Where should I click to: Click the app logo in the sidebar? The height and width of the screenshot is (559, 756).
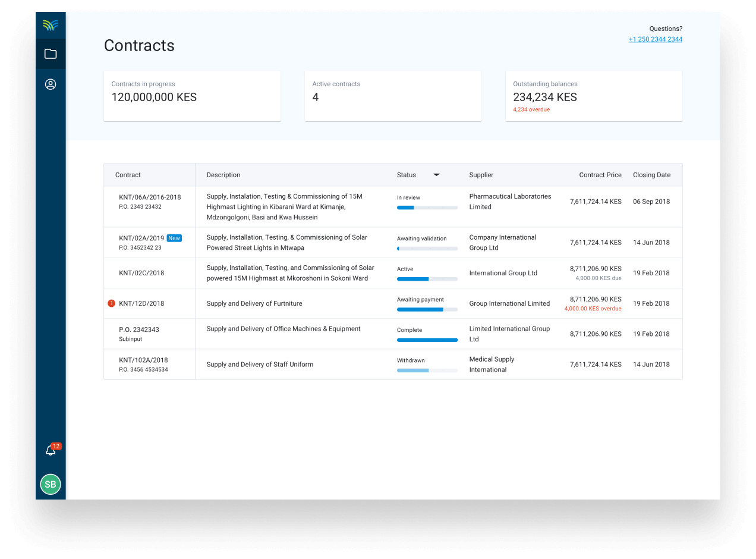51,25
